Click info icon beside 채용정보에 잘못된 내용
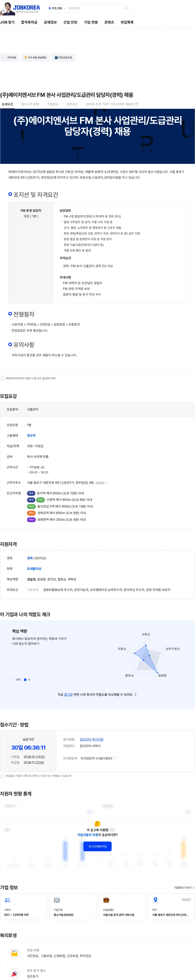The width and height of the screenshot is (195, 980). click(x=2, y=378)
